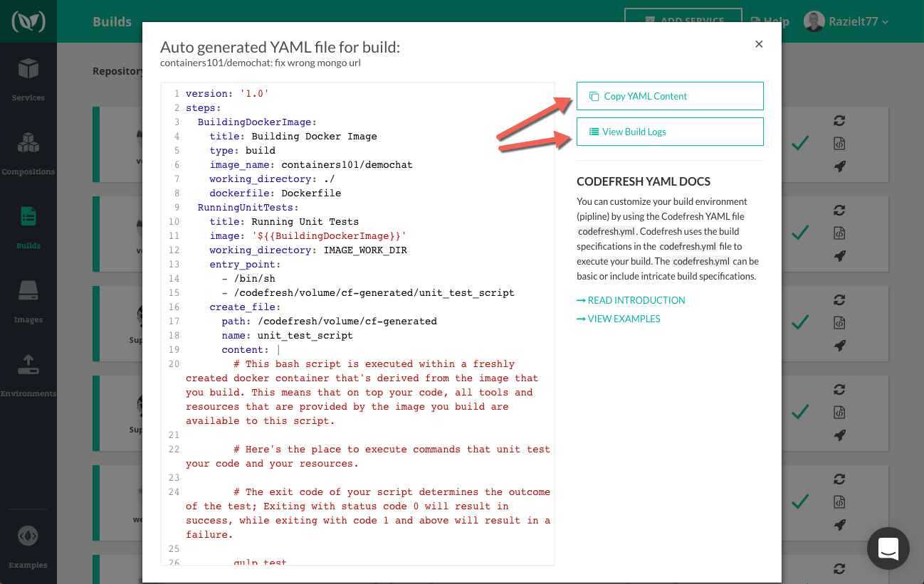924x584 pixels.
Task: Open the Images section in sidebar
Action: click(x=28, y=302)
